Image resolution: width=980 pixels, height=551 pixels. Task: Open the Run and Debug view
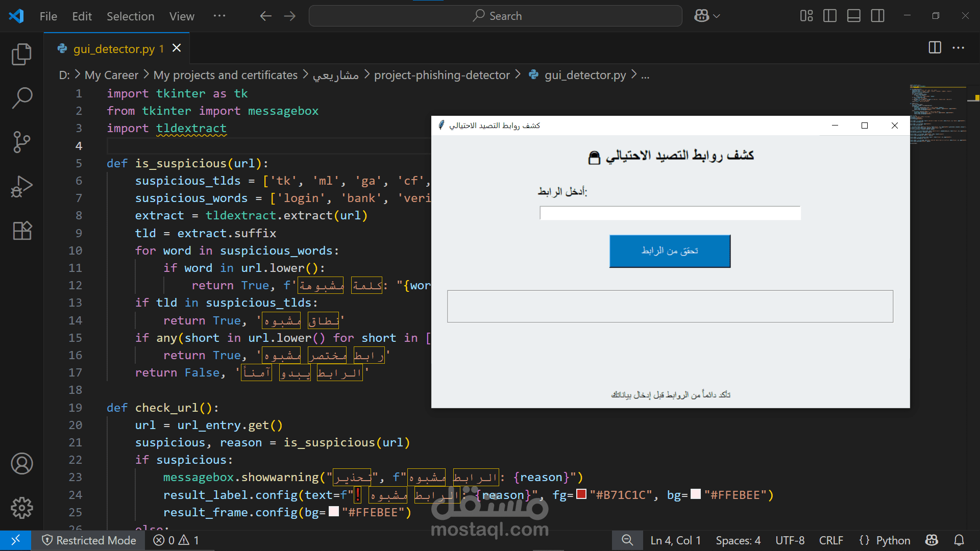coord(21,186)
